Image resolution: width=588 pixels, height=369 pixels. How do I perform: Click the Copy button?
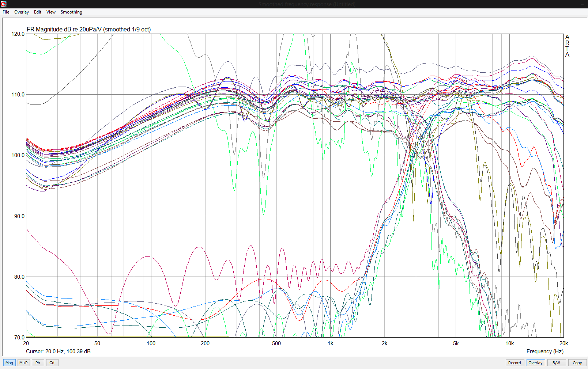coord(577,363)
